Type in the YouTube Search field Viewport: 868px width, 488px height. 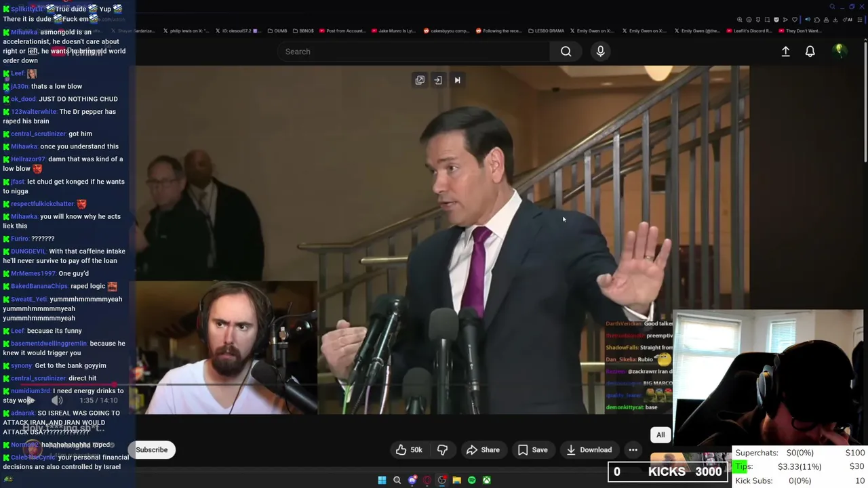[x=414, y=52]
